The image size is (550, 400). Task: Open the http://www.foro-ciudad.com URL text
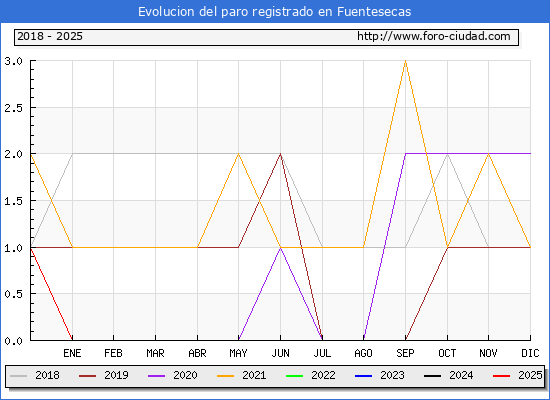(x=434, y=36)
